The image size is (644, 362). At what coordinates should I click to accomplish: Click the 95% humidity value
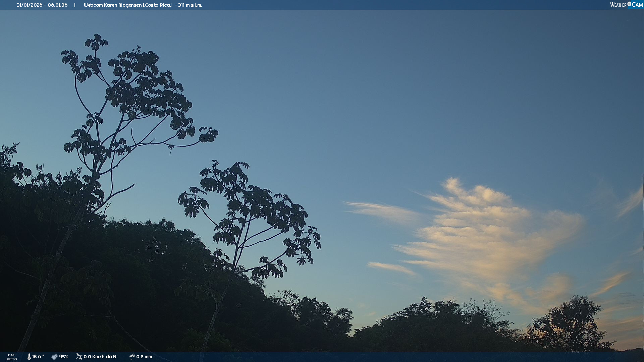click(64, 357)
